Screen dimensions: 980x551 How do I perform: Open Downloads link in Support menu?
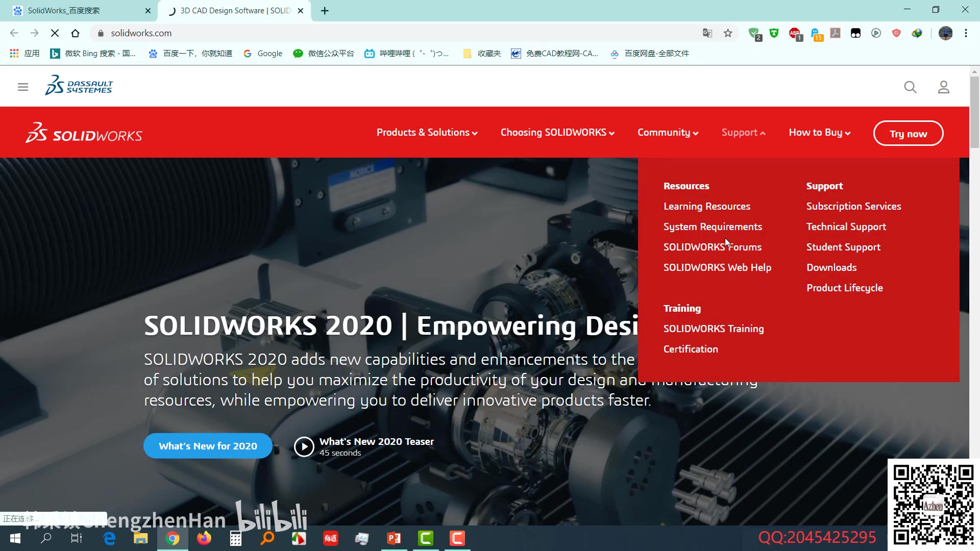(x=831, y=268)
